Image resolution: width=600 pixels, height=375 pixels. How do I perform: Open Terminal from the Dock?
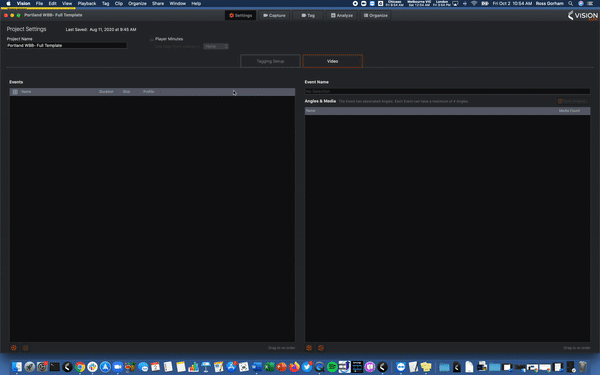coord(55,367)
